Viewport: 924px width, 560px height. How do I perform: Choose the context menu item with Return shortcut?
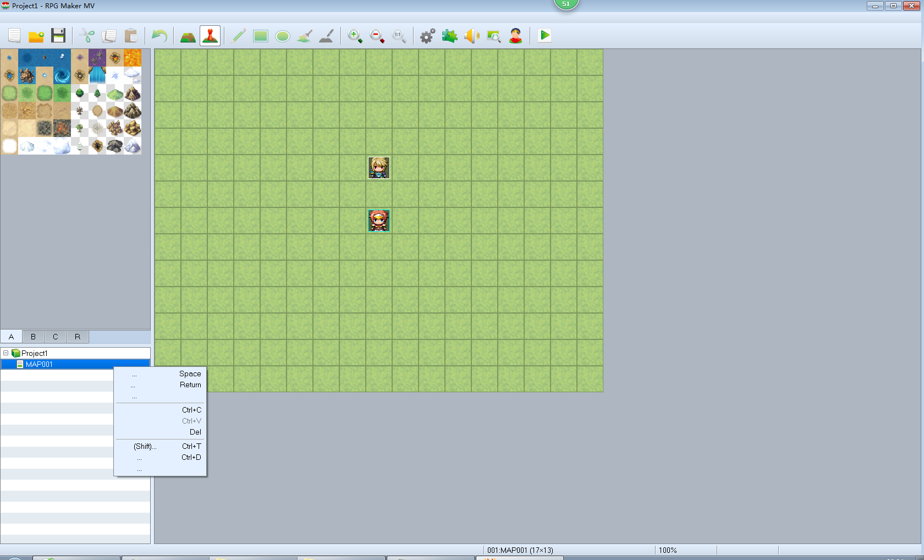point(160,385)
